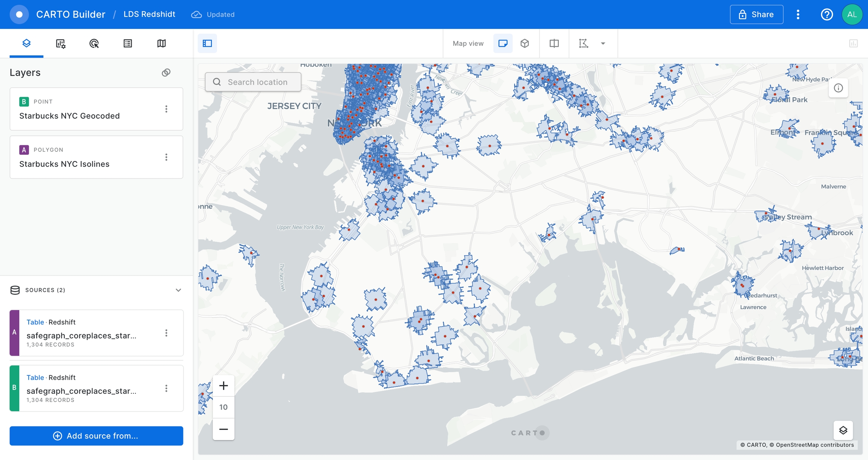Image resolution: width=868 pixels, height=460 pixels.
Task: Open the Legend tab icon
Action: pos(128,44)
